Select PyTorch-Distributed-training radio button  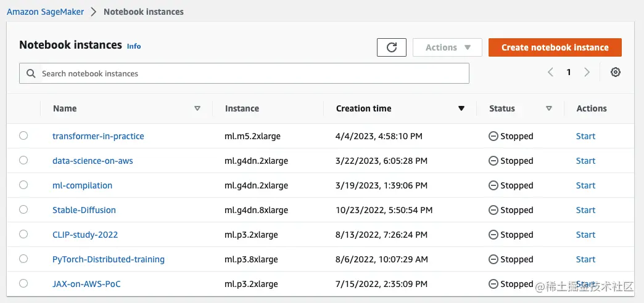click(23, 259)
